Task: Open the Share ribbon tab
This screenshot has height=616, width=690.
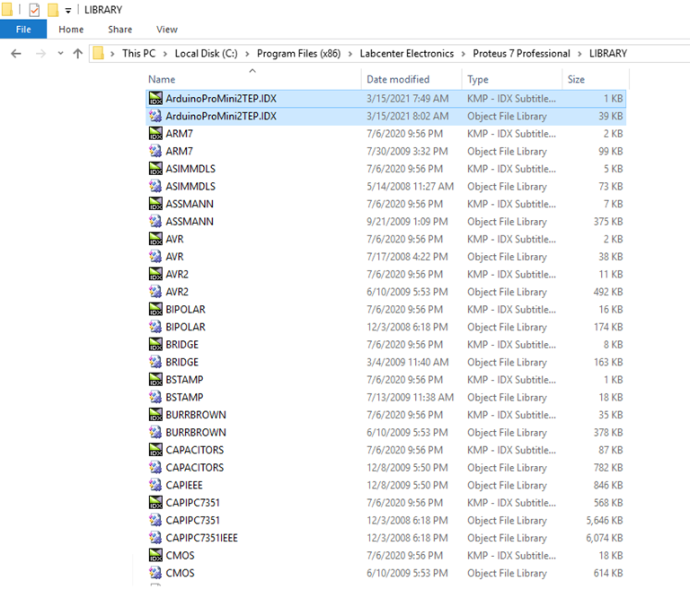Action: click(x=119, y=30)
